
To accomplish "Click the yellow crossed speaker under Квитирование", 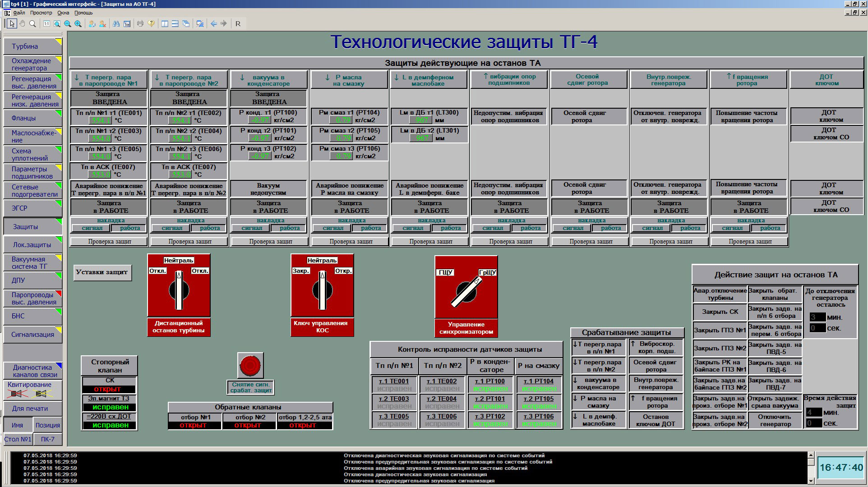I will [41, 394].
